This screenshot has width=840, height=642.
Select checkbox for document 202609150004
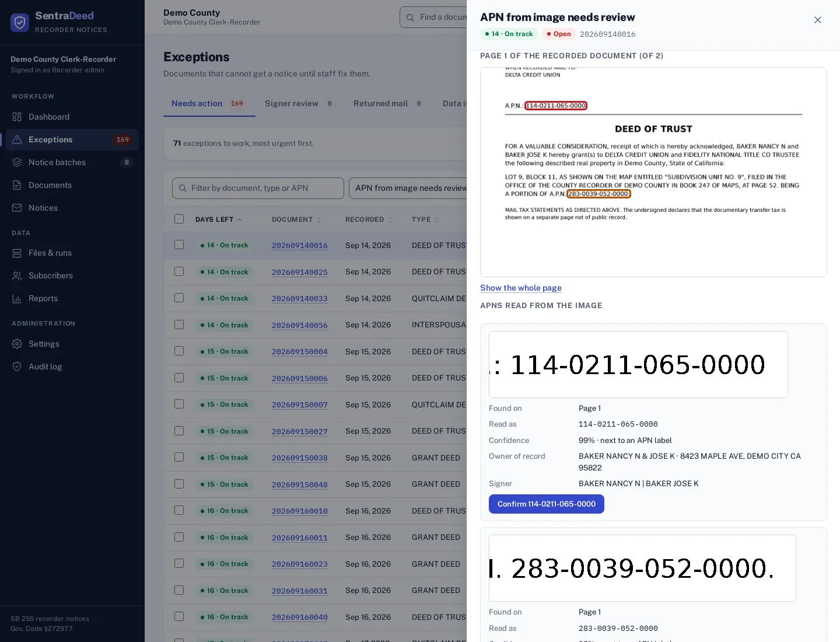pyautogui.click(x=179, y=351)
